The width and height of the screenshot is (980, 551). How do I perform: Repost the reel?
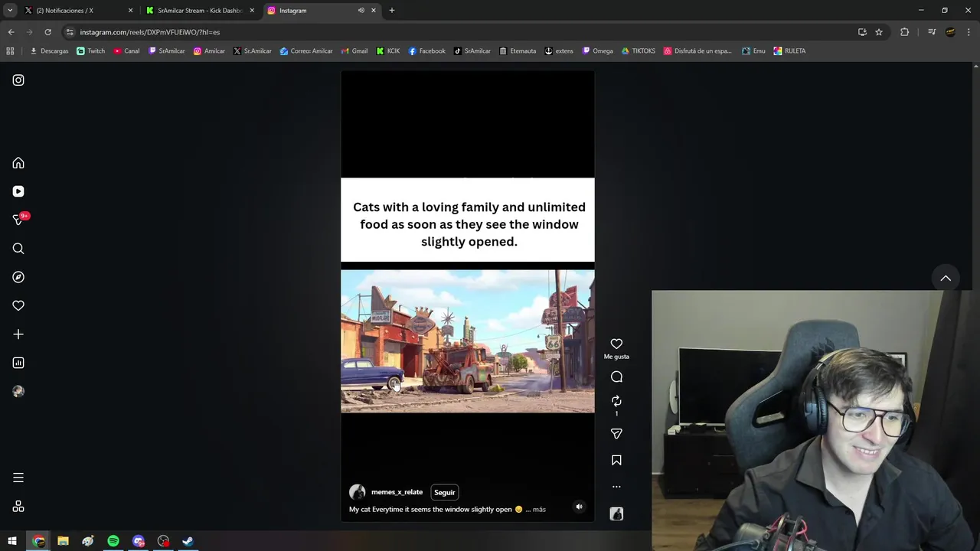(616, 401)
